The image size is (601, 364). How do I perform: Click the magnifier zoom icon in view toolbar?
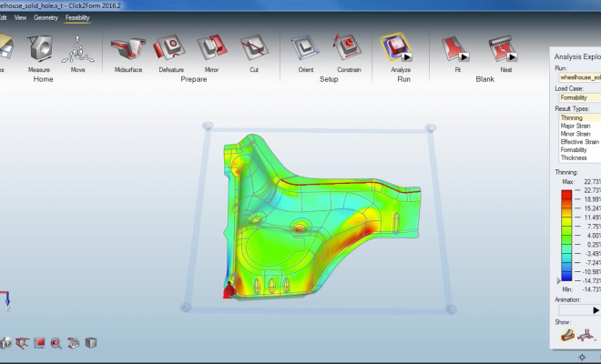point(56,343)
